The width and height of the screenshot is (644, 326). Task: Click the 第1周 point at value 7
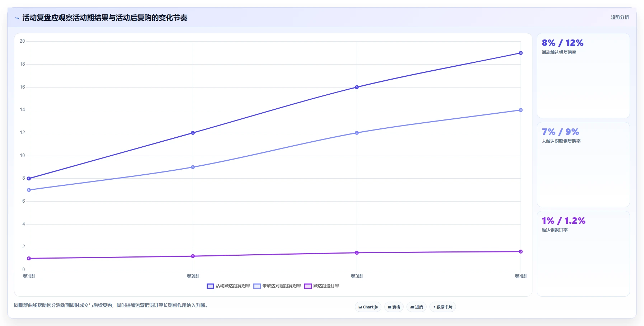(x=29, y=190)
